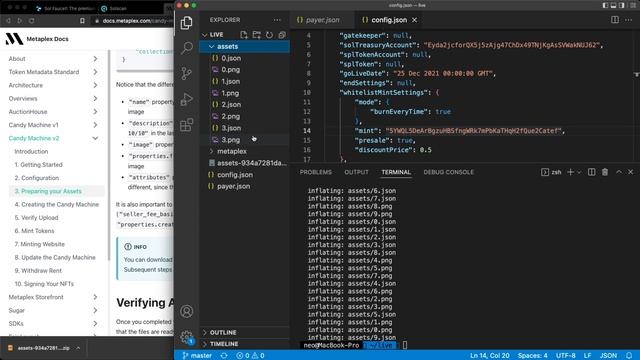Kill the terminal with trash icon

pos(605,172)
